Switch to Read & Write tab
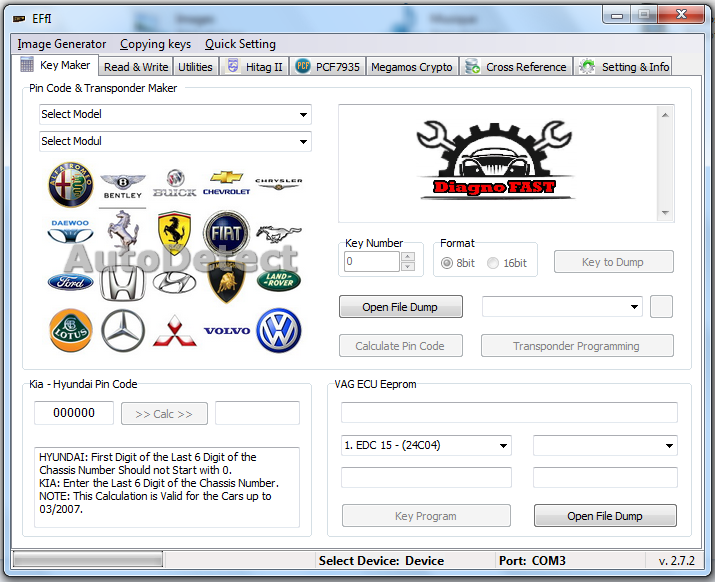Viewport: 715px width, 582px height. click(136, 67)
